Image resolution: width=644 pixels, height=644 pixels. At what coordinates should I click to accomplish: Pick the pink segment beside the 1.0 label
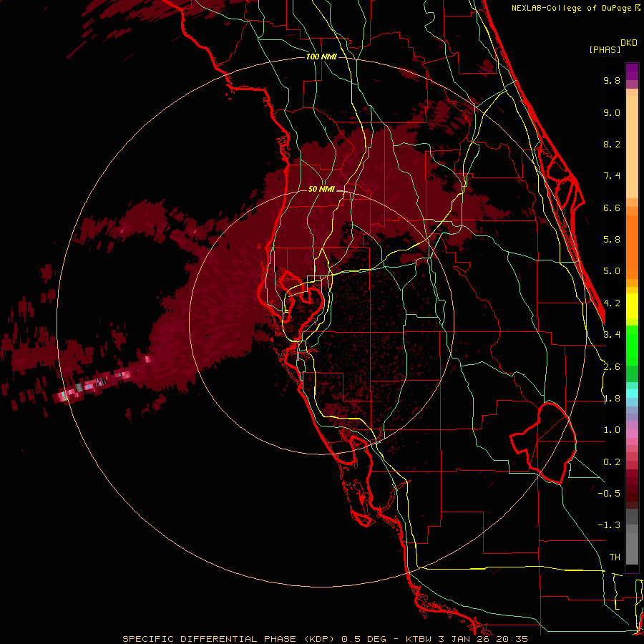632,434
